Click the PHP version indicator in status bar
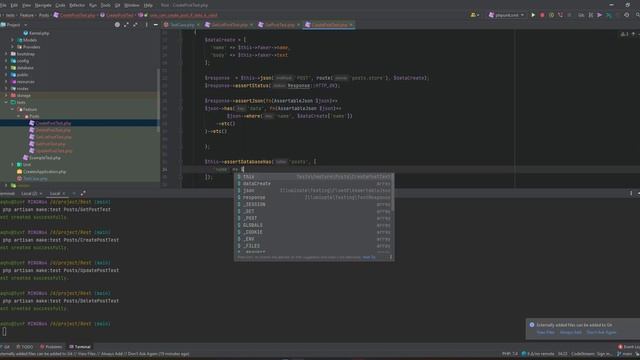Viewport: 640px width, 360px height. [510, 354]
